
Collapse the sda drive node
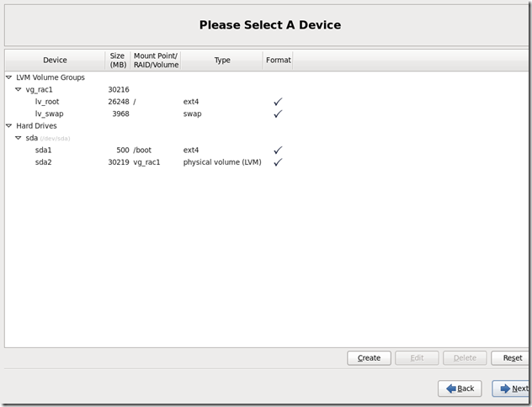coord(19,138)
